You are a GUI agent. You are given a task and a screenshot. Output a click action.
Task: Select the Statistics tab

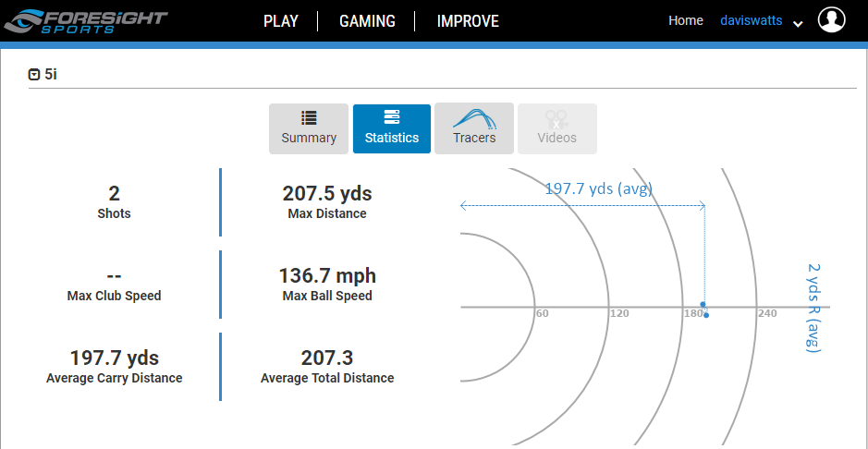pyautogui.click(x=392, y=128)
